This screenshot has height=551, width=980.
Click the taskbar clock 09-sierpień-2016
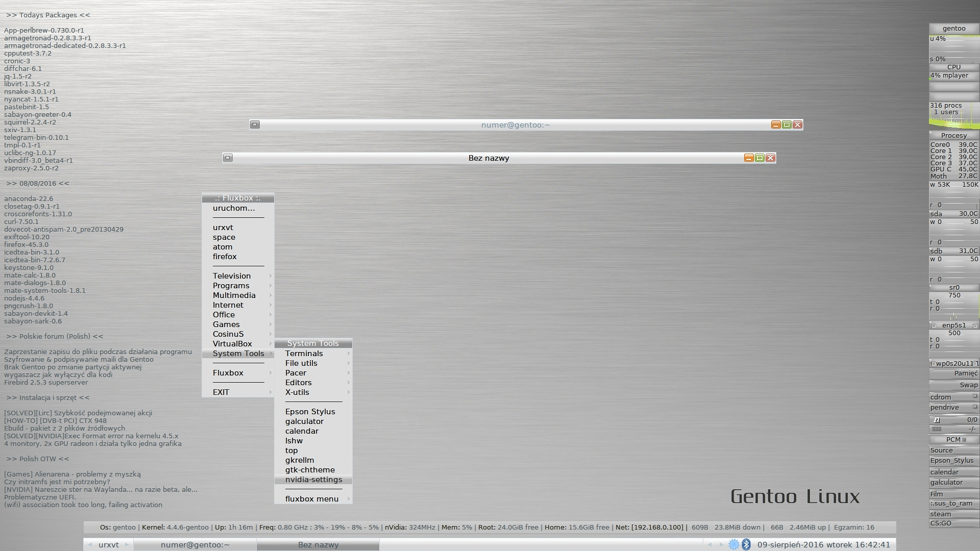(x=823, y=544)
